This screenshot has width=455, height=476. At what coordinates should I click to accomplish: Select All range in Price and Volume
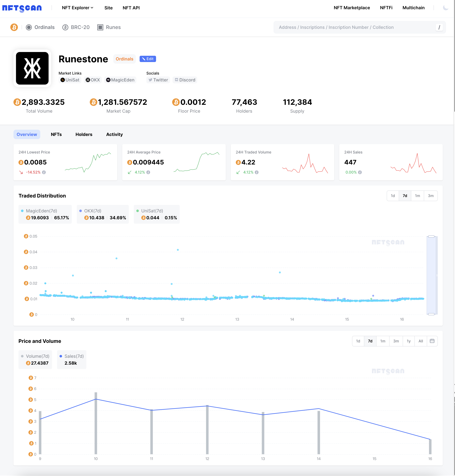421,341
